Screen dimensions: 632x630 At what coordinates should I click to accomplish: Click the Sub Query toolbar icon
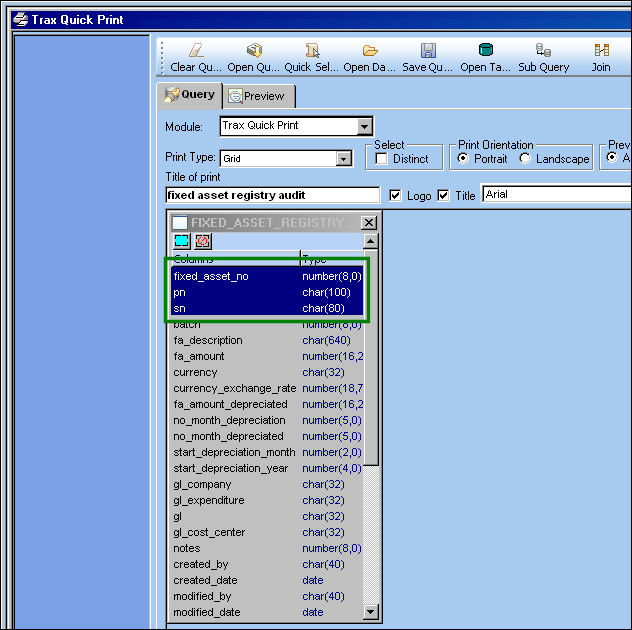tap(543, 50)
